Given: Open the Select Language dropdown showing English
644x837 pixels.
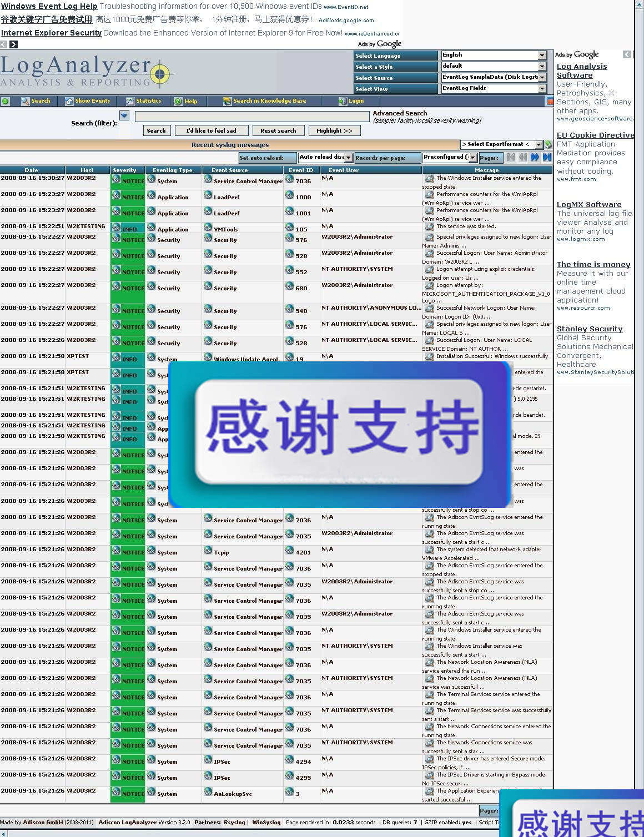Looking at the screenshot, I should click(494, 56).
